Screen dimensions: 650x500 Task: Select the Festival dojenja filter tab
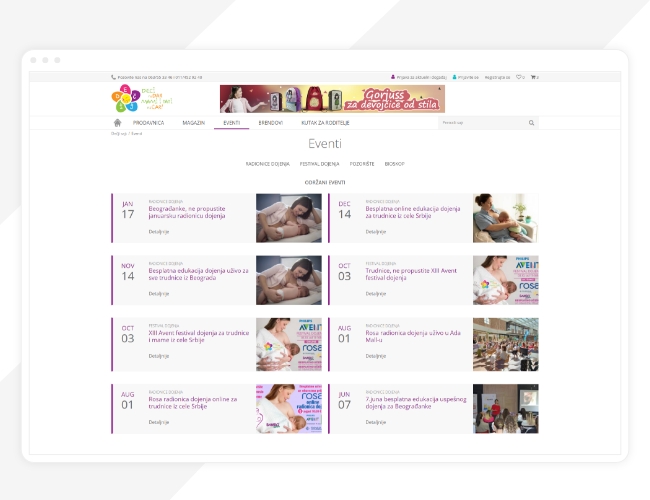point(319,163)
